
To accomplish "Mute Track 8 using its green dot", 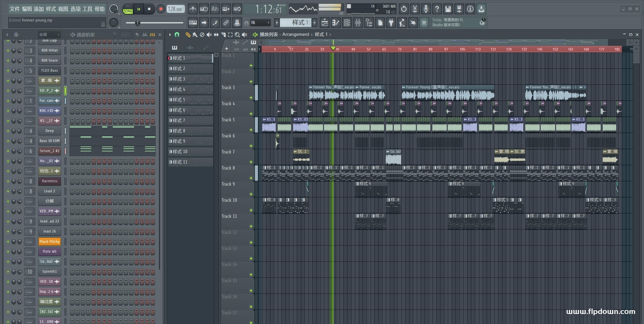I will click(x=251, y=178).
